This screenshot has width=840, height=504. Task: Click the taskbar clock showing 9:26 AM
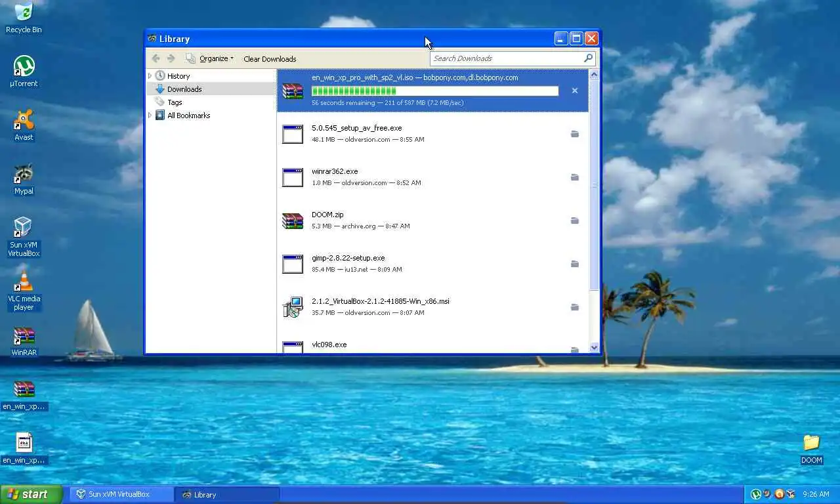(x=816, y=494)
